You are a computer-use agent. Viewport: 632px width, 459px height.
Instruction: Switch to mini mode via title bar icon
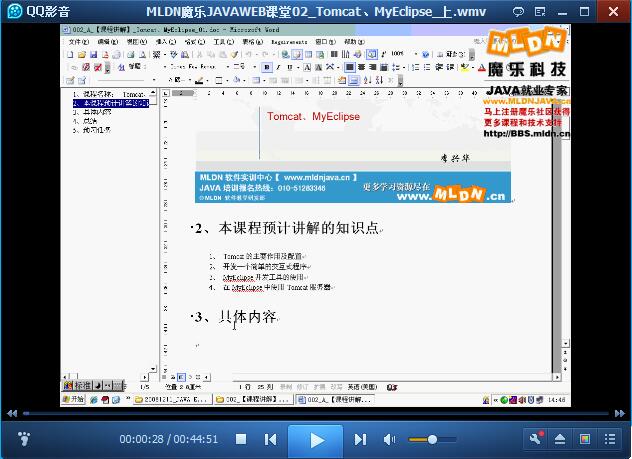click(540, 11)
